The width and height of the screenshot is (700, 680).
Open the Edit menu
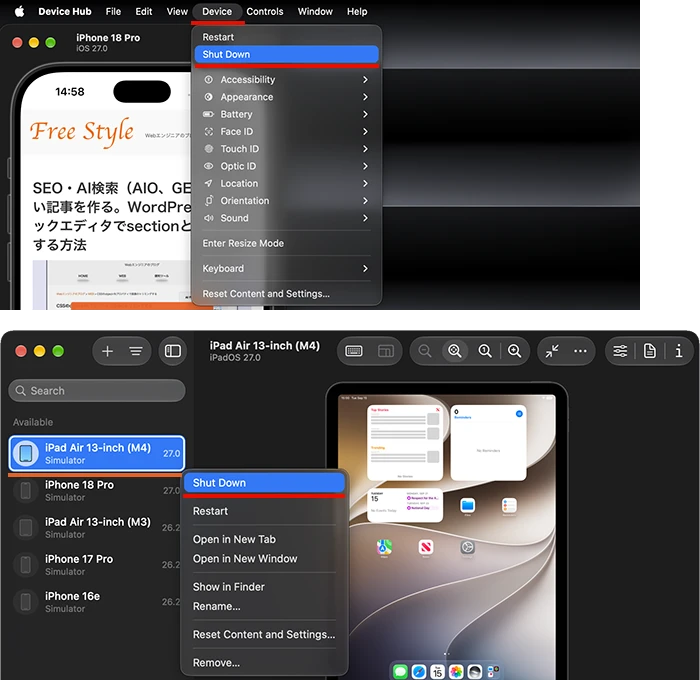144,12
